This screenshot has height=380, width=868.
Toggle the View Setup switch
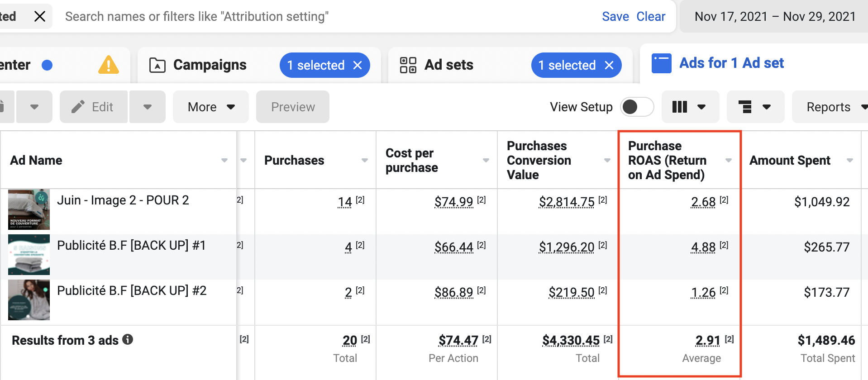click(x=636, y=107)
